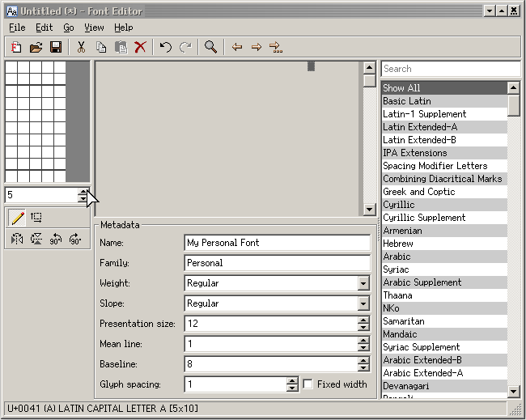Click the red X delete icon
Image resolution: width=526 pixels, height=420 pixels.
140,47
